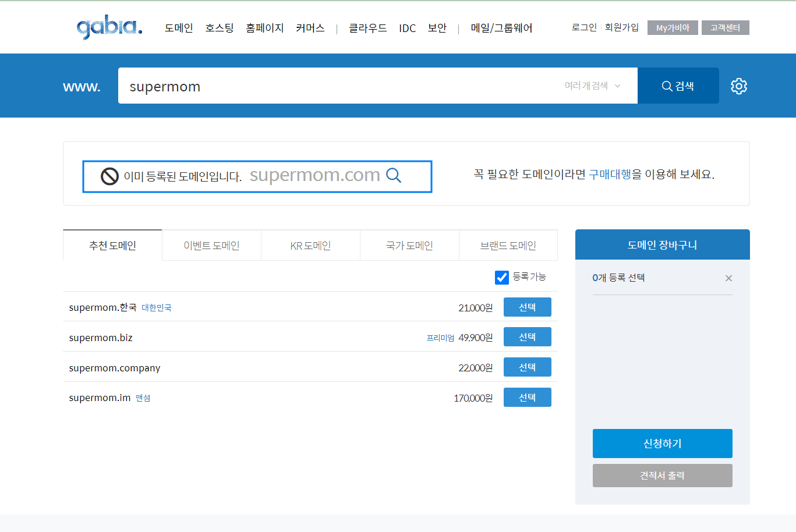Select supermom.한국 domain

528,307
